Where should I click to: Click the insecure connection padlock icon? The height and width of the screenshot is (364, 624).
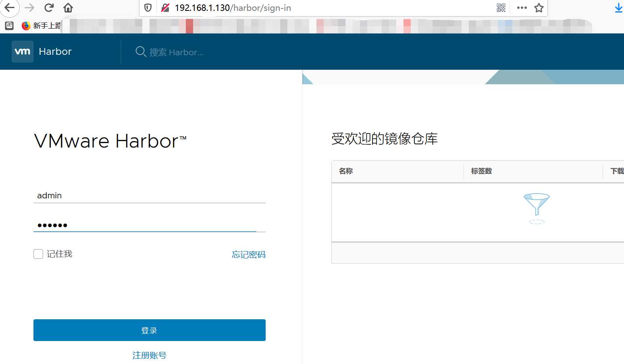click(165, 8)
